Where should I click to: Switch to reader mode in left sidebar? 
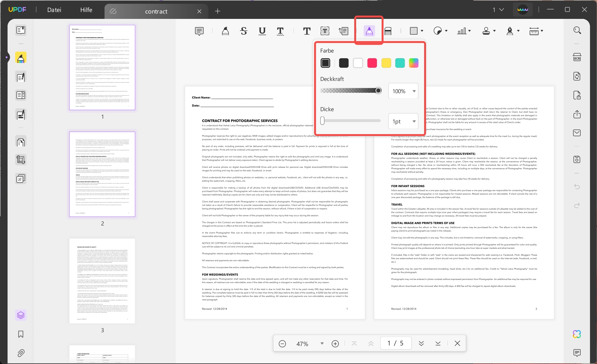pyautogui.click(x=21, y=30)
